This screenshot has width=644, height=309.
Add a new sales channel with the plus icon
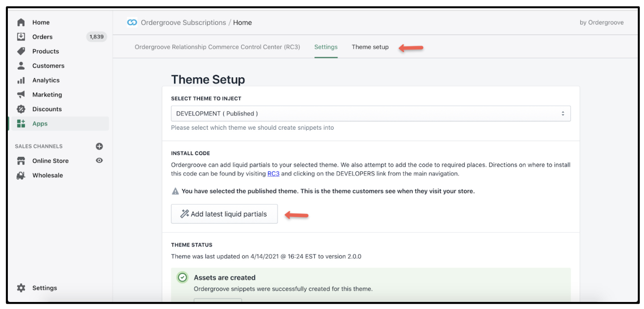pos(99,146)
